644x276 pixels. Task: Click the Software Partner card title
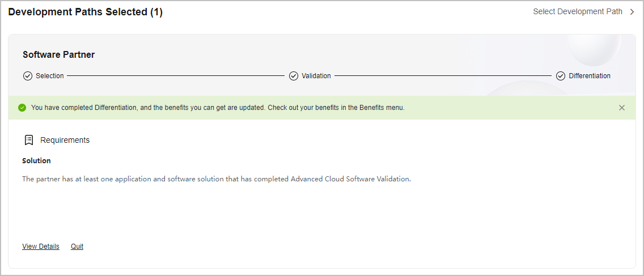click(x=59, y=54)
